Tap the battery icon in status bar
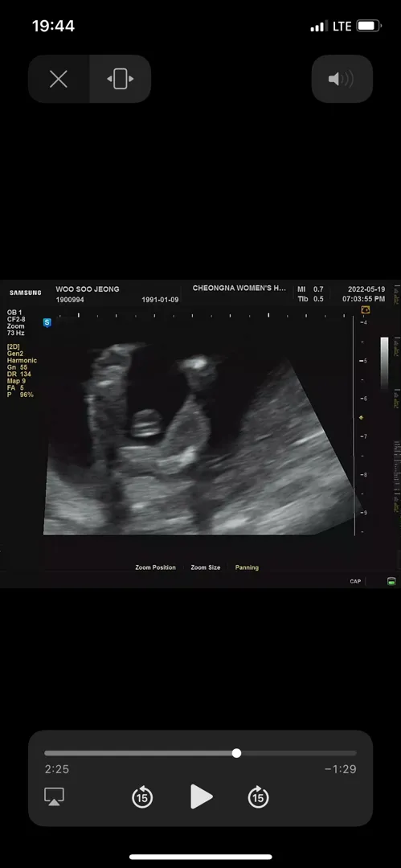The width and height of the screenshot is (401, 868). point(369,26)
